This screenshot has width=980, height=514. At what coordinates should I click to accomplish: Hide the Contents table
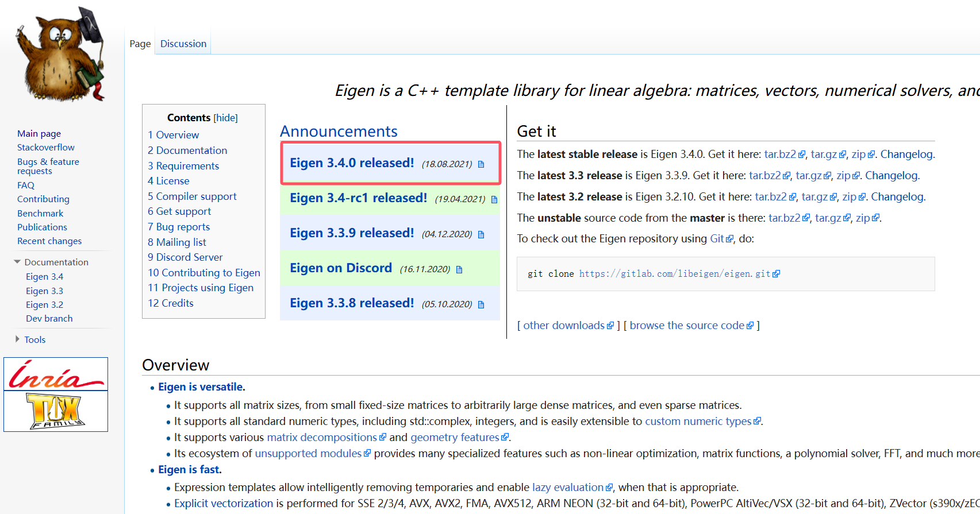[x=225, y=118]
